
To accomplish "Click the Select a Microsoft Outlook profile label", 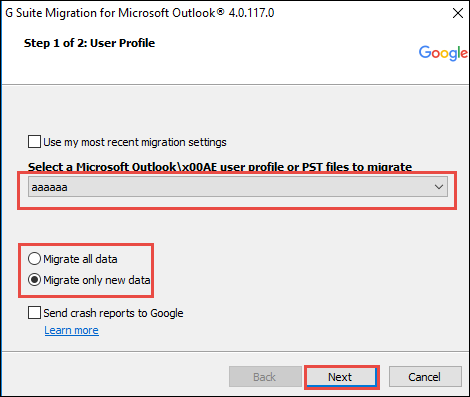I will 220,166.
